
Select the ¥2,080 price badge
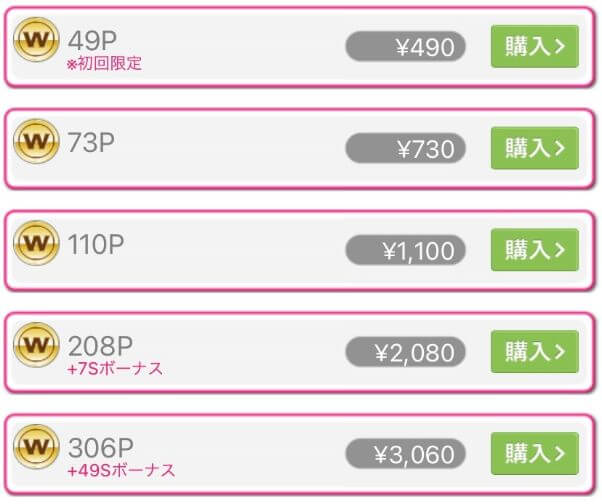click(405, 353)
